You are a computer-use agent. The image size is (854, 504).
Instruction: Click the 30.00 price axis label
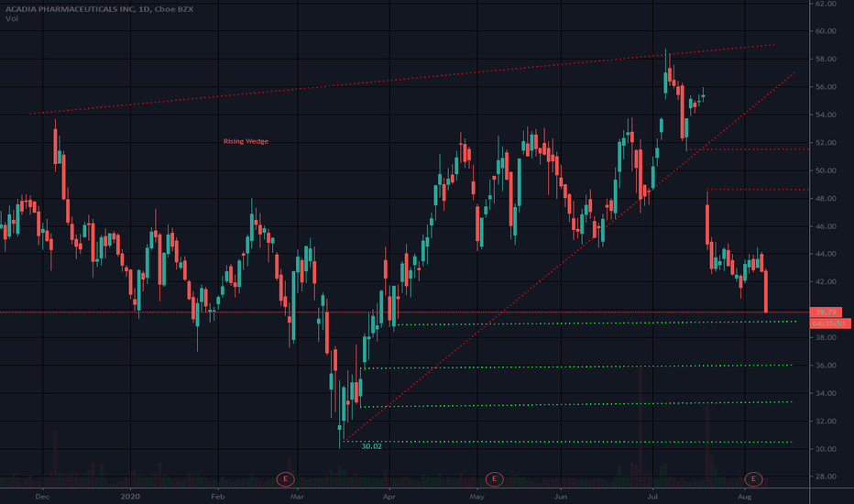point(826,449)
